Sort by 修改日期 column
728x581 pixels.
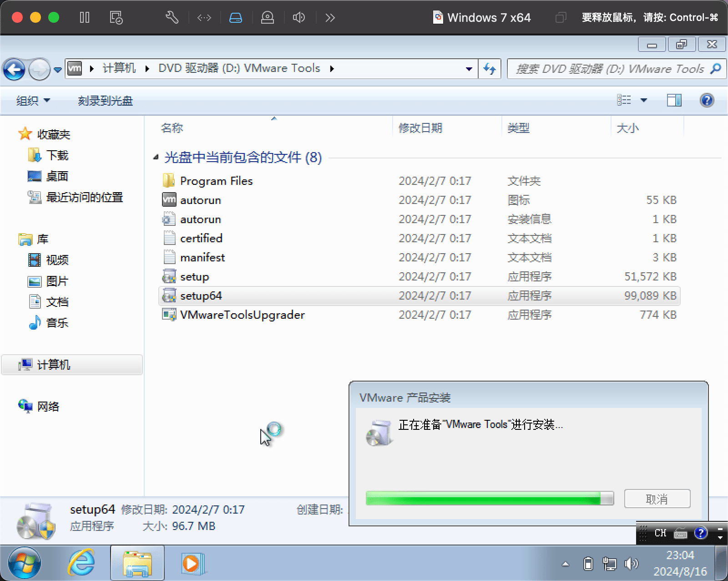click(x=420, y=128)
